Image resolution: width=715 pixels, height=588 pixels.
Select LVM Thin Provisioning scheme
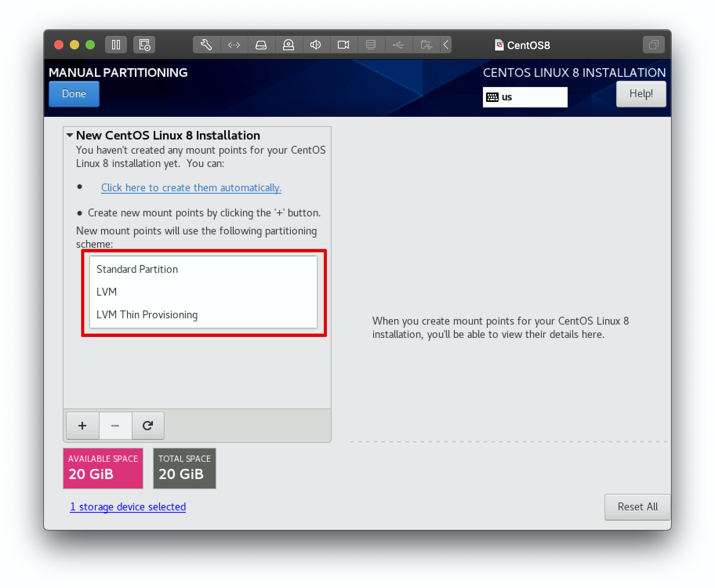pos(203,315)
